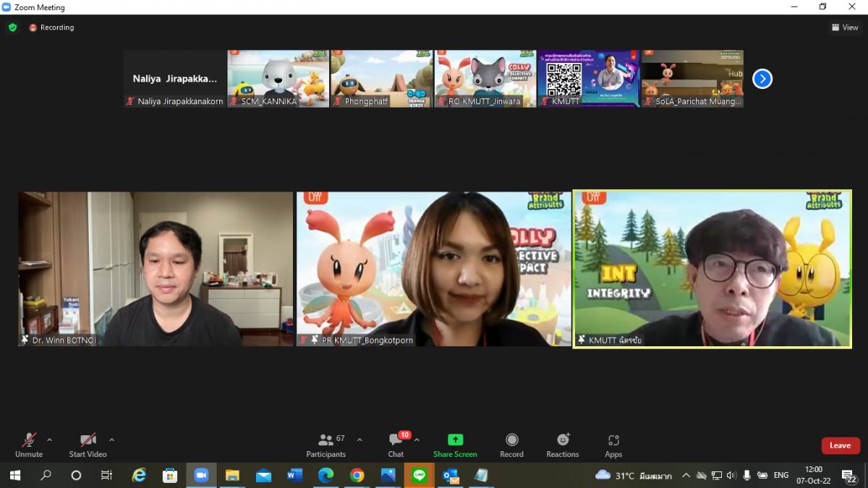Click the Zoom icon on the taskbar
This screenshot has width=868, height=488.
(x=201, y=475)
